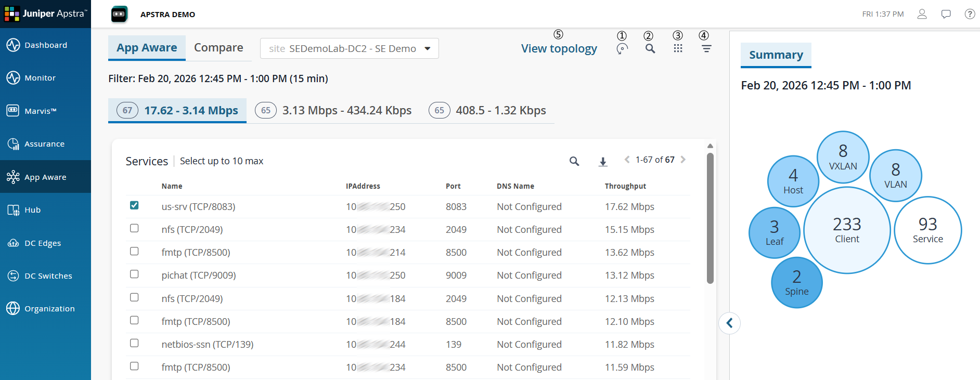This screenshot has height=380, width=980.
Task: Click the time refresh icon labeled 1
Action: tap(622, 49)
